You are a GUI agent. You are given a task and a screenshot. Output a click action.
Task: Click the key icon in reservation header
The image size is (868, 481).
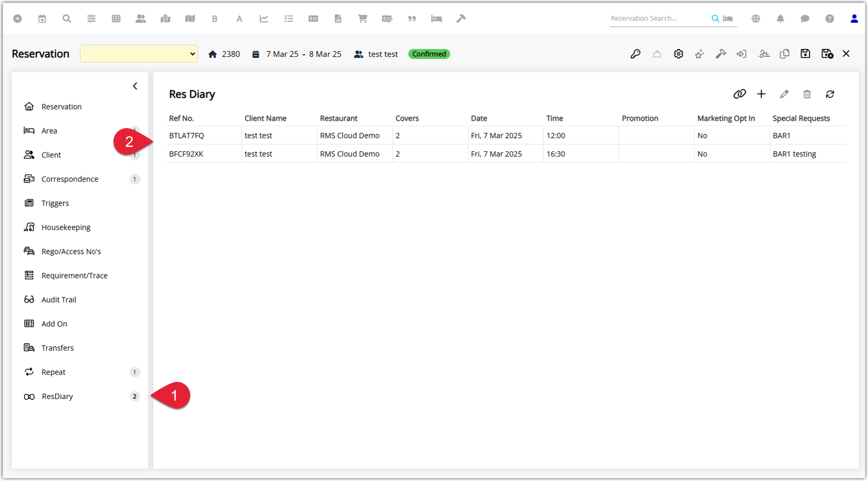click(x=636, y=54)
